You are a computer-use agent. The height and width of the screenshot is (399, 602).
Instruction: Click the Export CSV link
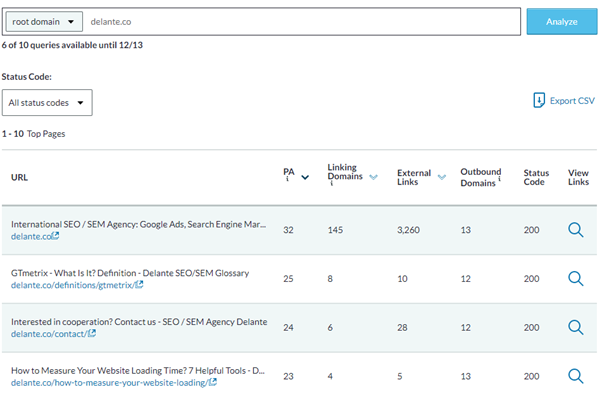(x=572, y=101)
